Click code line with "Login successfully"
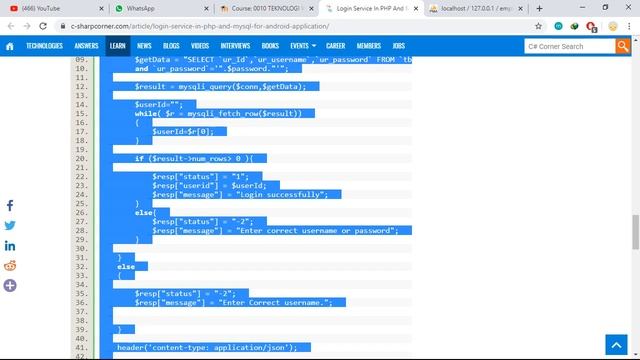640x360 pixels. tap(240, 194)
